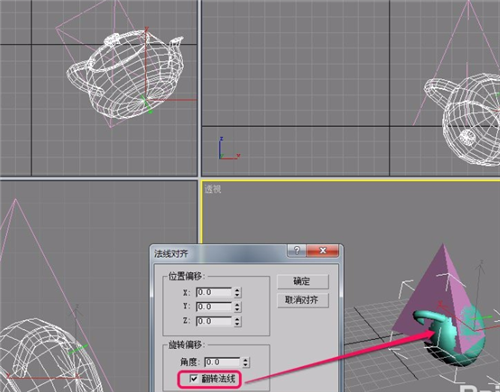
Task: Click the X offset spinner arrows
Action: coord(237,293)
